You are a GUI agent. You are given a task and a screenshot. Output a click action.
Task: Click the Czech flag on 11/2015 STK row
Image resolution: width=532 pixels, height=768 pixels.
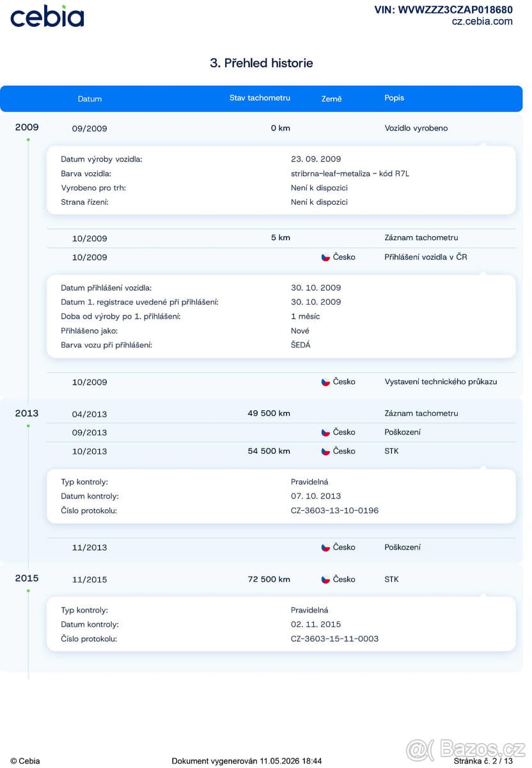pyautogui.click(x=325, y=580)
